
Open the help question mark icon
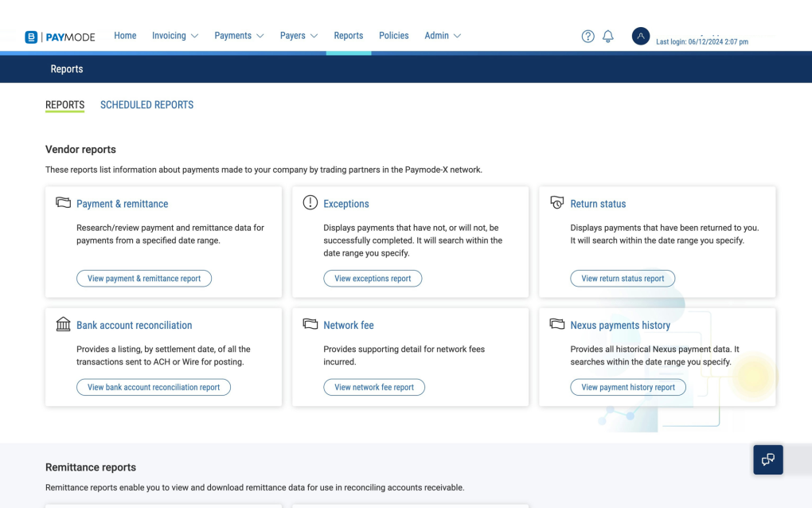588,36
